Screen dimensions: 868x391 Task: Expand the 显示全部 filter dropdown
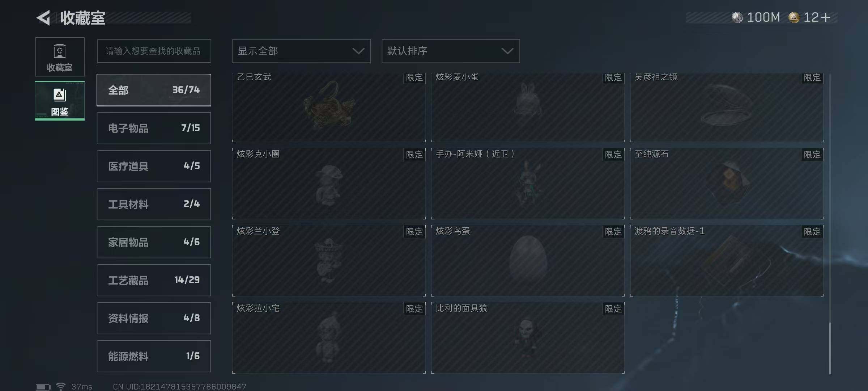tap(301, 51)
